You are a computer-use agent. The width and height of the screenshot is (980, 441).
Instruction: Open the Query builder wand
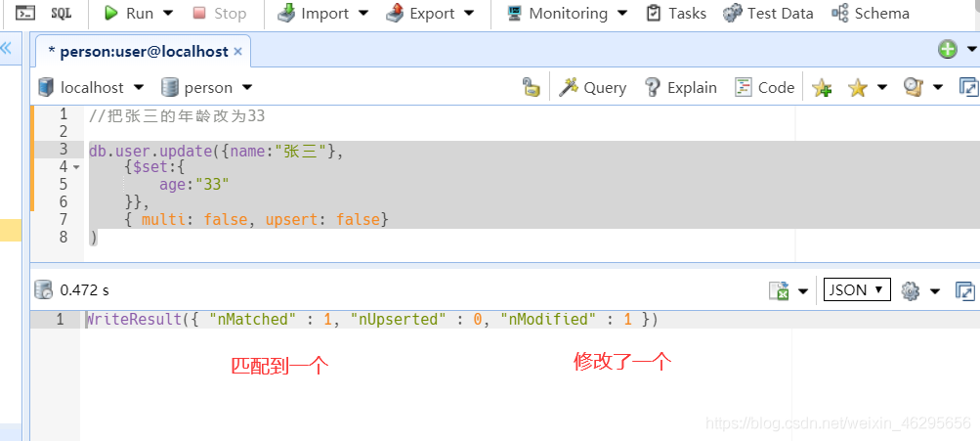(x=592, y=88)
